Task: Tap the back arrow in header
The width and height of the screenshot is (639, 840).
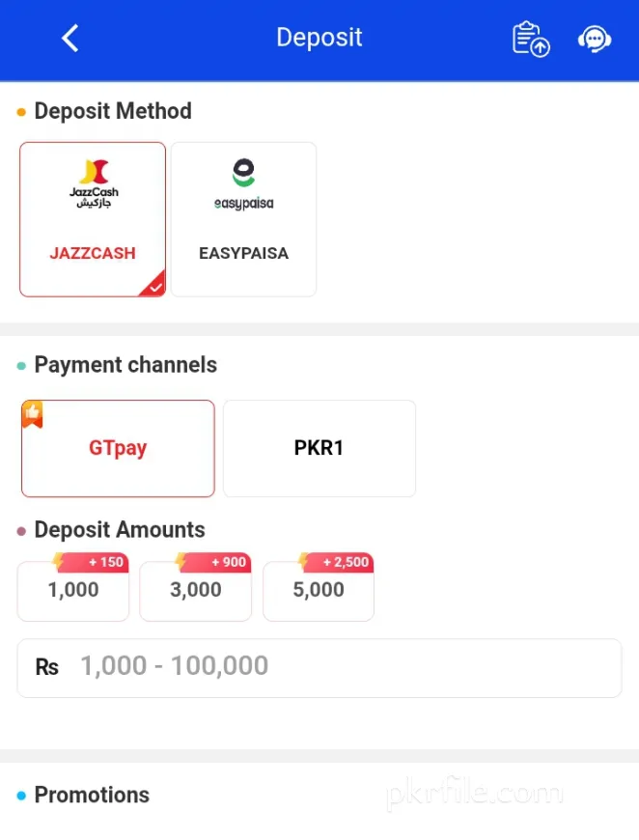Action: pos(69,38)
